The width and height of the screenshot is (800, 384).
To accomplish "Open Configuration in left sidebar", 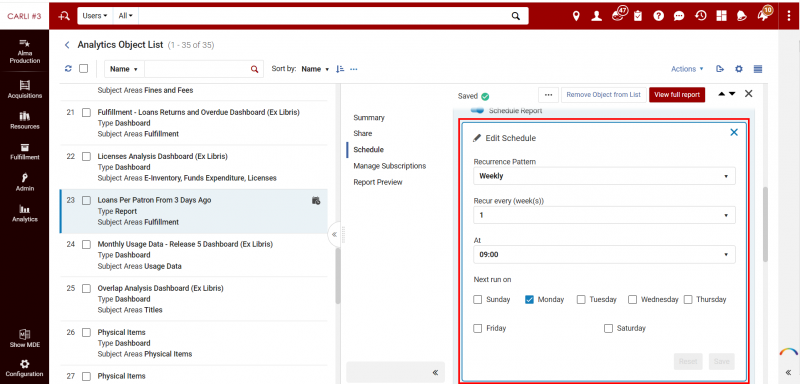I will pyautogui.click(x=24, y=368).
